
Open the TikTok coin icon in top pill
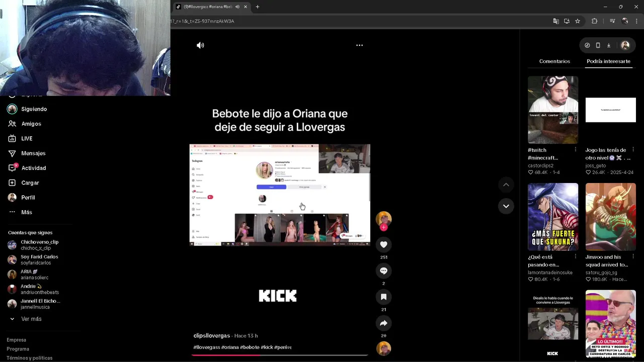point(587,45)
